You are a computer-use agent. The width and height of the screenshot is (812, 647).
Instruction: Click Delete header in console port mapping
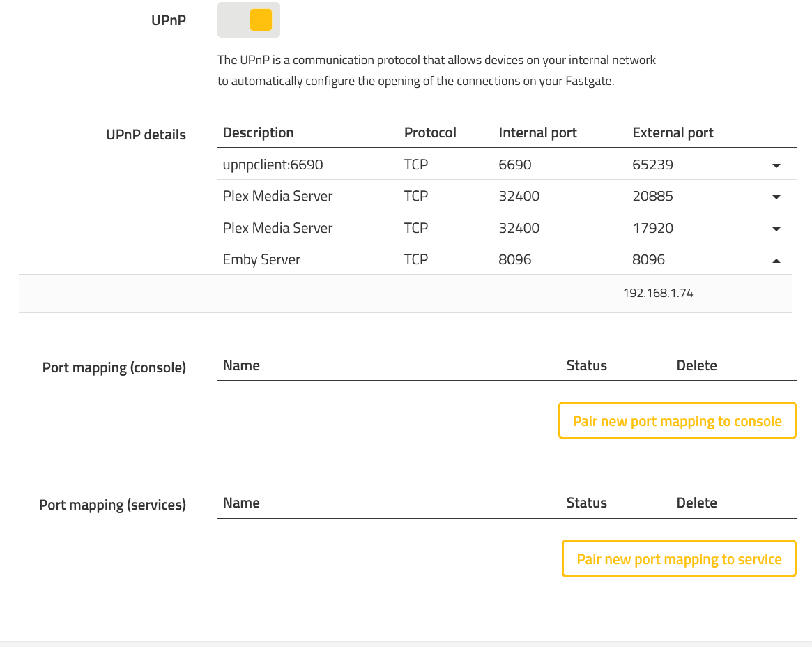coord(696,365)
